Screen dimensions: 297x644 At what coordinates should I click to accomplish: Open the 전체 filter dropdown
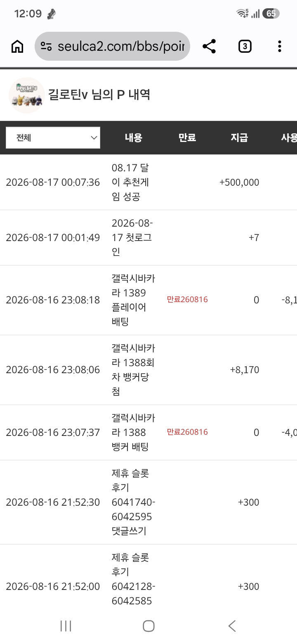point(53,137)
